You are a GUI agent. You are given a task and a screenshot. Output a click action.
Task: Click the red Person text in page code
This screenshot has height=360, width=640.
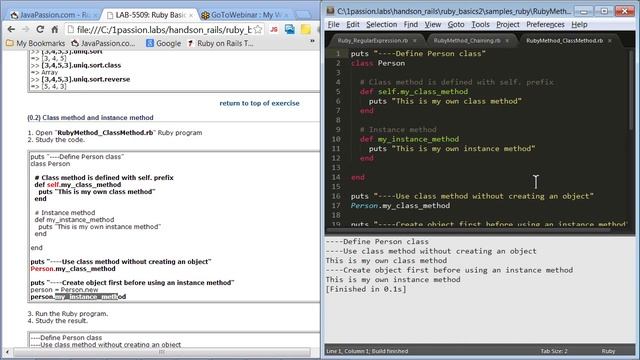42,269
